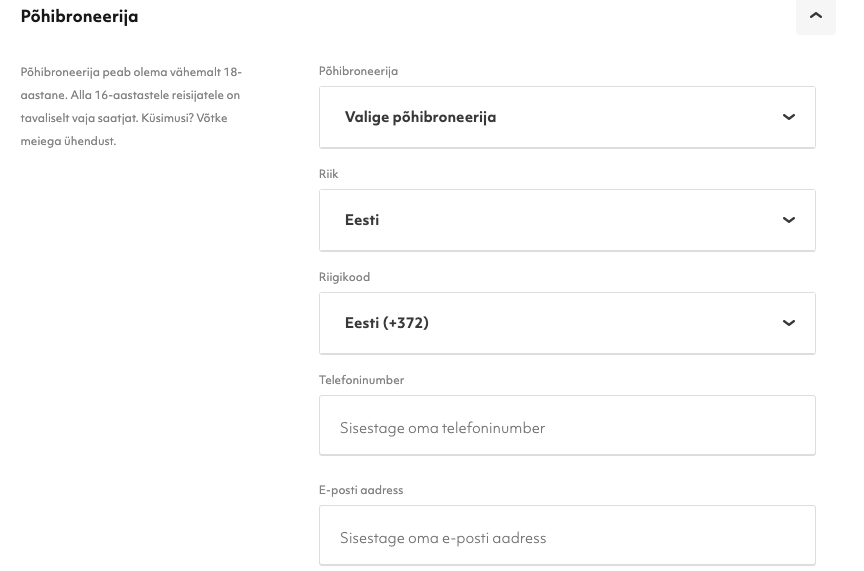The height and width of the screenshot is (571, 864).
Task: Click the Riik field label
Action: click(328, 174)
